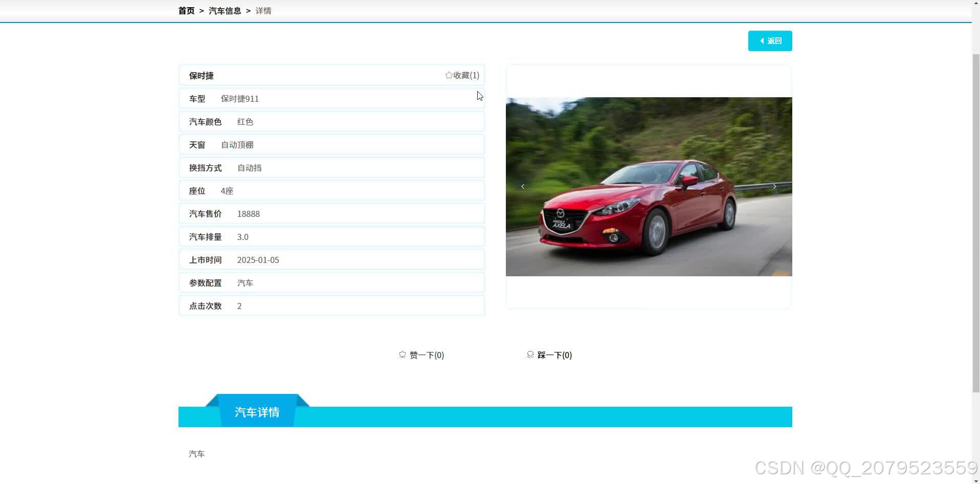Click the thumbs-down icon beside 踩一下
The image size is (980, 484).
tap(530, 355)
